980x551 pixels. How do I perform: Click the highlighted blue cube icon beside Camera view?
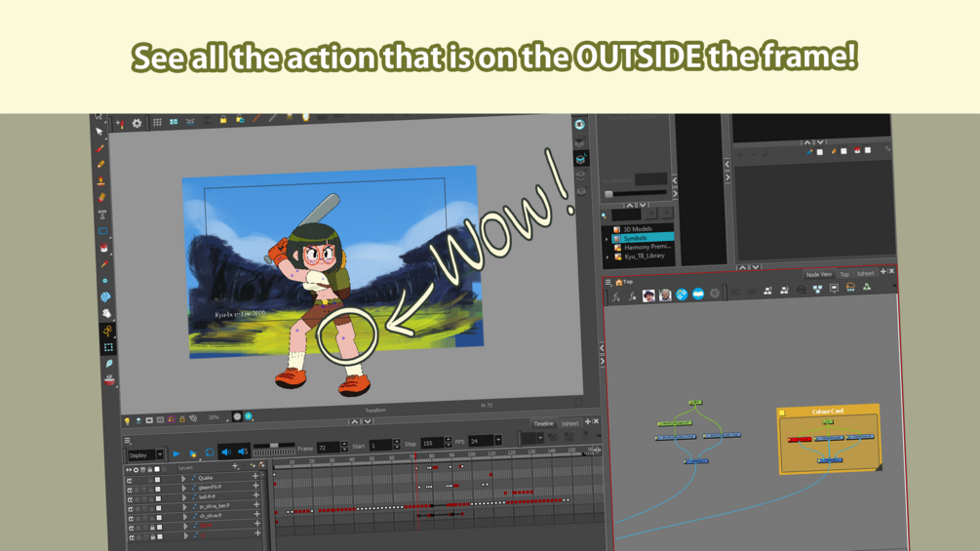[580, 159]
